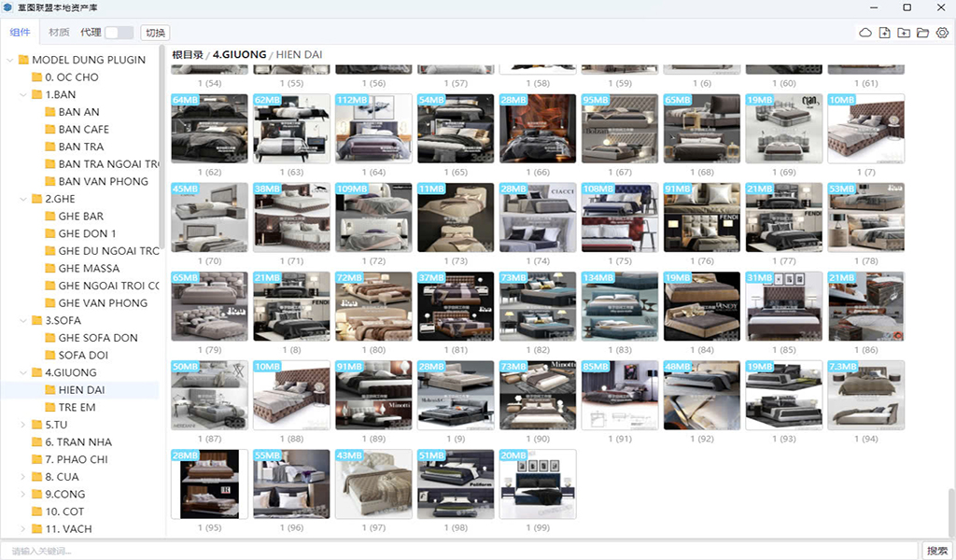Go to 根目录 in the breadcrumb
956x560 pixels.
tap(188, 55)
